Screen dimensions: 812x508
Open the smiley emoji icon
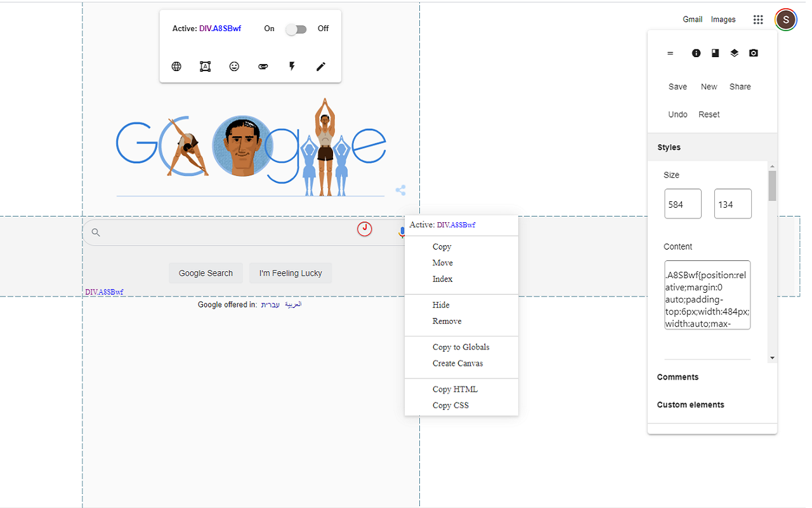234,67
